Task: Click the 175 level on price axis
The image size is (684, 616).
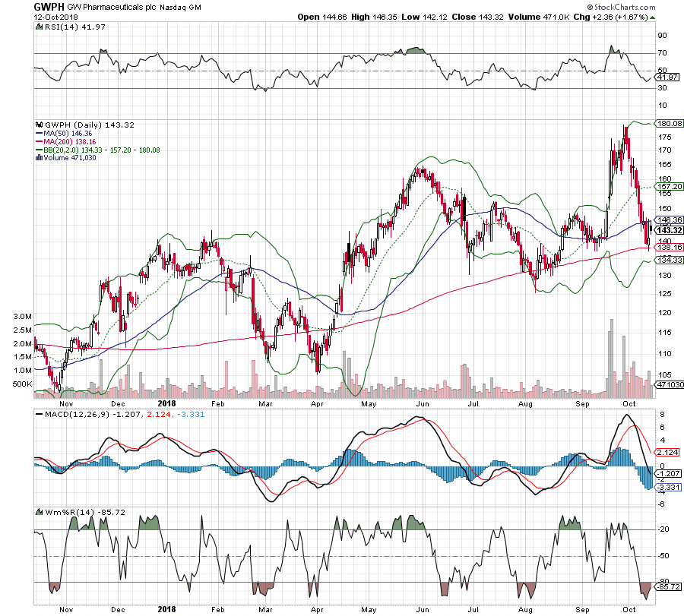Action: tap(665, 137)
